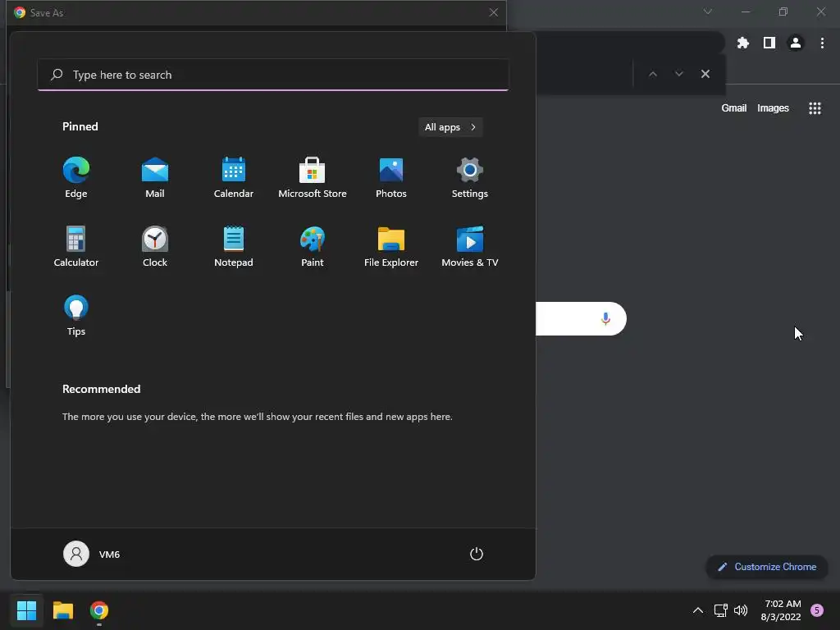Viewport: 840px width, 630px height.
Task: Launch Notepad from pinned apps
Action: (234, 246)
